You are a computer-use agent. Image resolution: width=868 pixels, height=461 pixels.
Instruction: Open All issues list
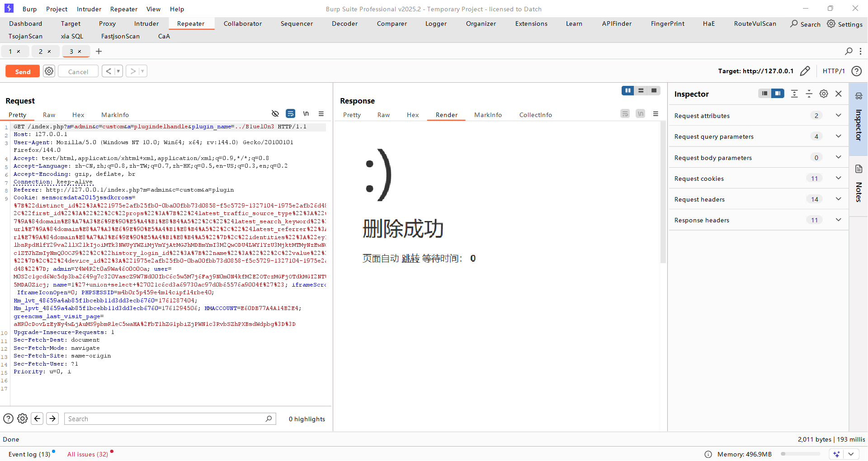click(88, 454)
